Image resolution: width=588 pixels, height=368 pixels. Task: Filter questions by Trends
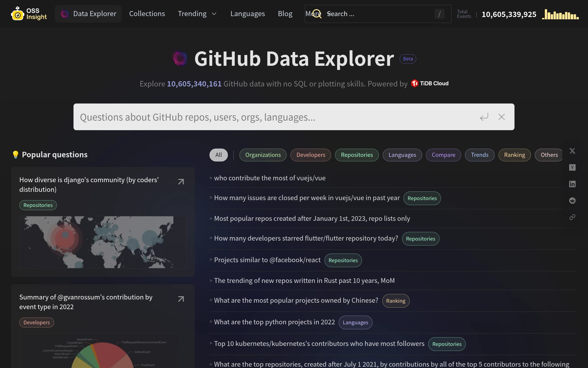(480, 155)
